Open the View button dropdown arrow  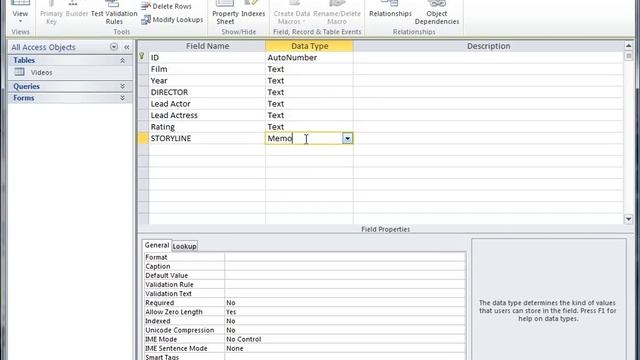(20, 21)
